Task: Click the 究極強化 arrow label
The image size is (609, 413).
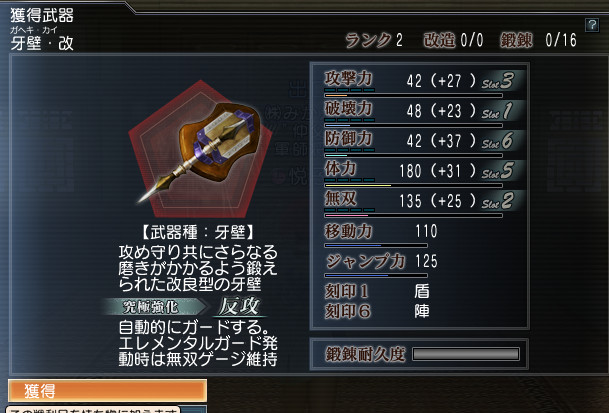Action: [x=154, y=307]
